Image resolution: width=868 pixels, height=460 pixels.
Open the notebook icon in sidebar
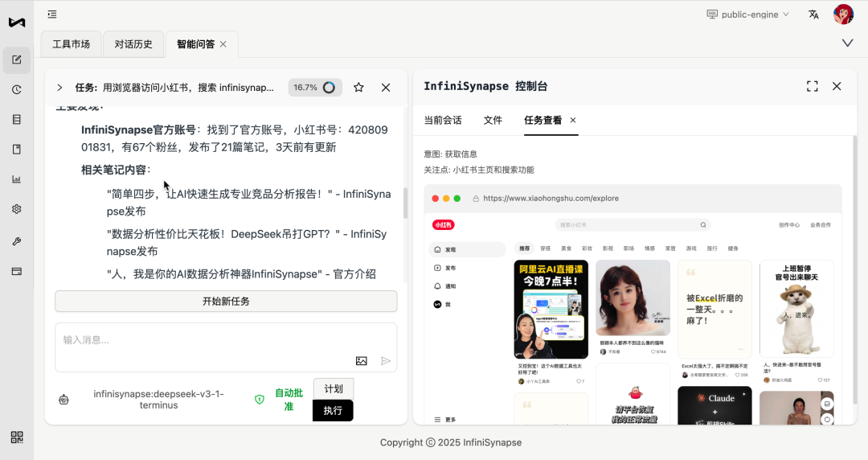pyautogui.click(x=17, y=149)
